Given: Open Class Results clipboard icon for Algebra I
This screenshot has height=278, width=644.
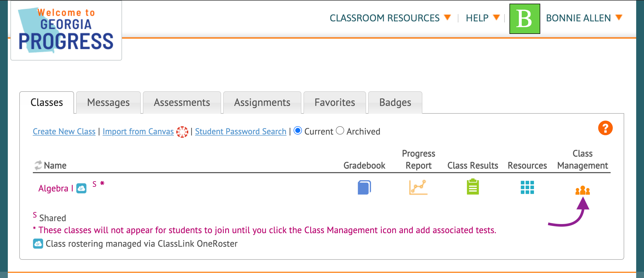Looking at the screenshot, I should pos(473,187).
